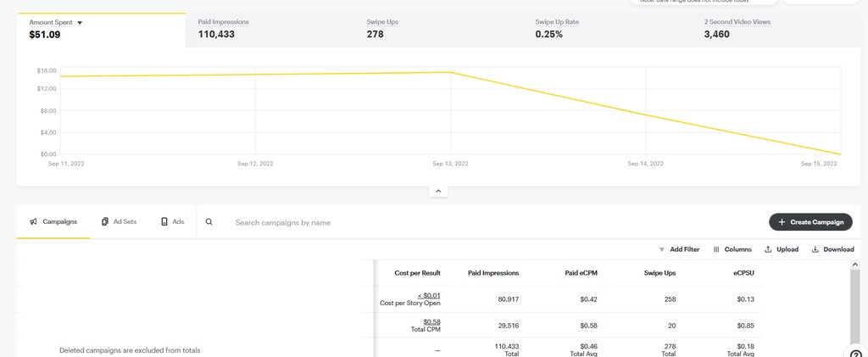Sort by Swipe Ups column header

point(659,273)
